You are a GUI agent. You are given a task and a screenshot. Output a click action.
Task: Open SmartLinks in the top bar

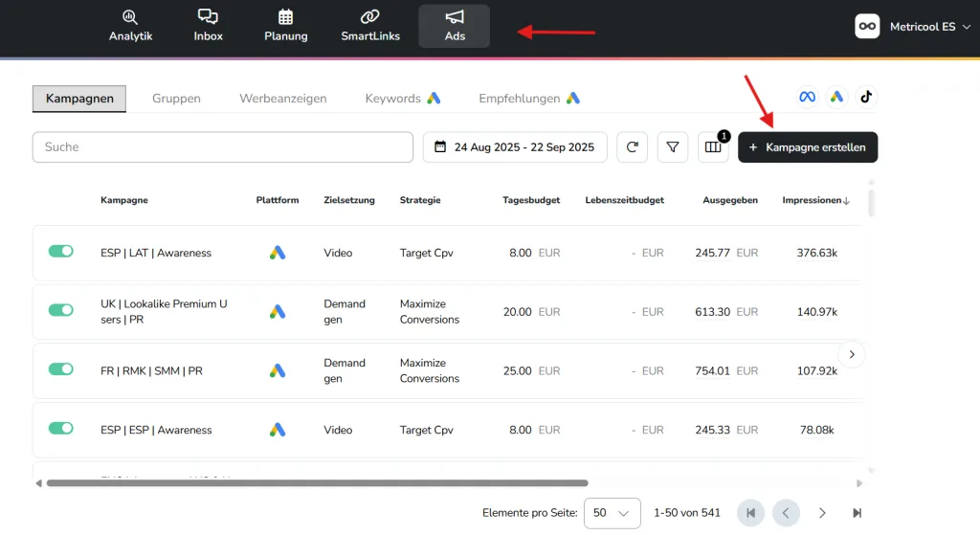(x=370, y=26)
